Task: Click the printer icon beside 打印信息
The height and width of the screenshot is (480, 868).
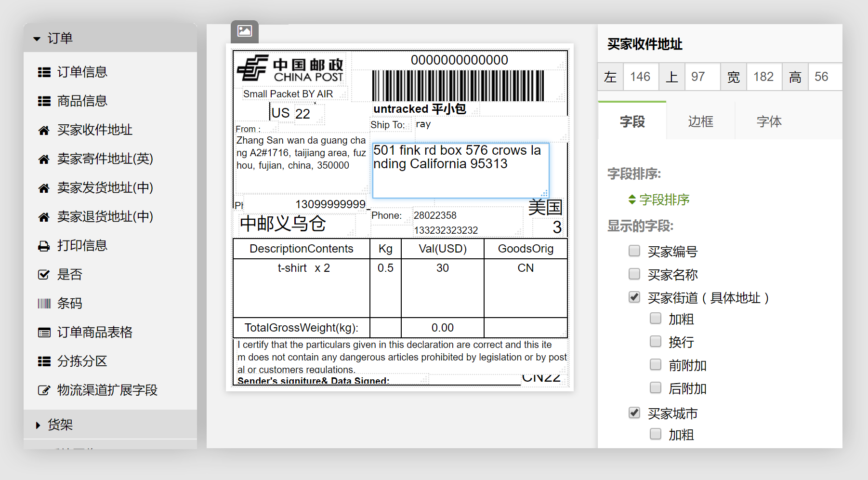Action: (x=44, y=246)
